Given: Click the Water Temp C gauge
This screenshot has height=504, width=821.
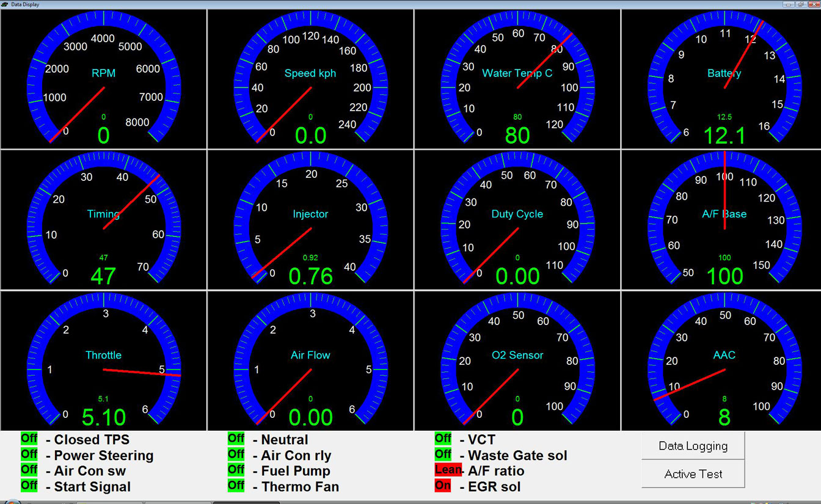Looking at the screenshot, I should tap(517, 79).
